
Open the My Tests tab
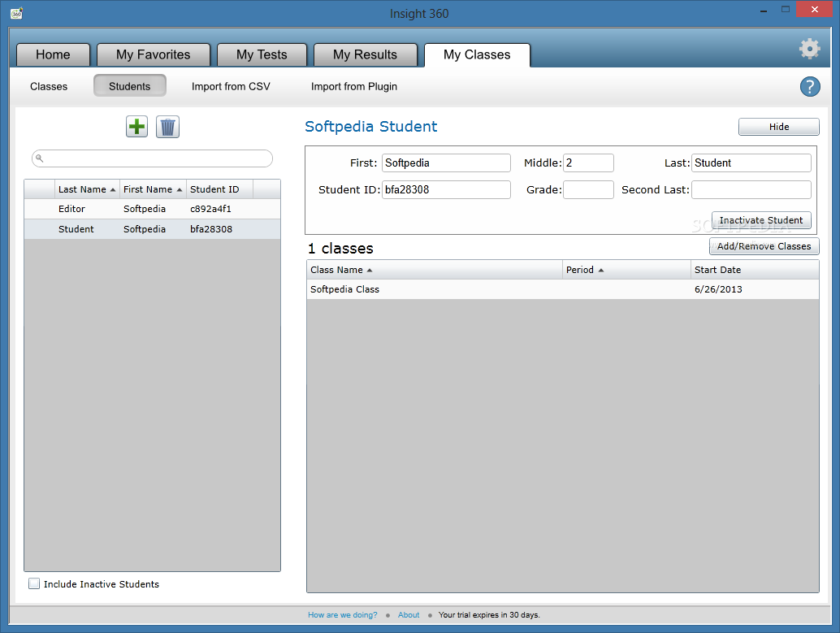point(262,54)
